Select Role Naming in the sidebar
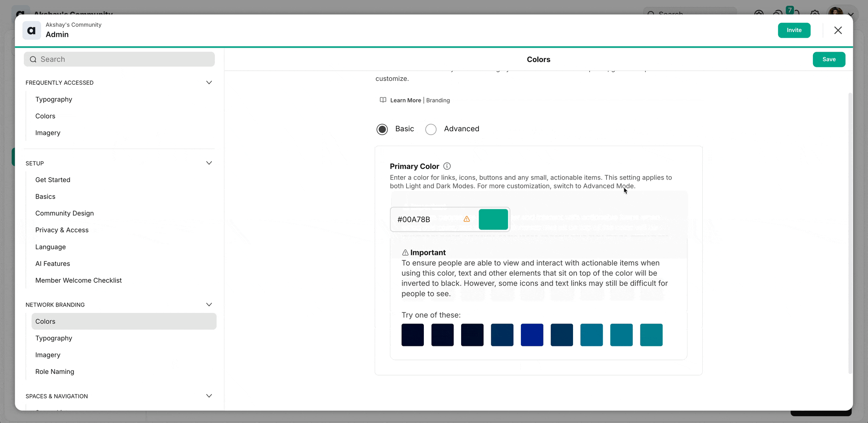Viewport: 868px width, 423px height. (x=55, y=371)
